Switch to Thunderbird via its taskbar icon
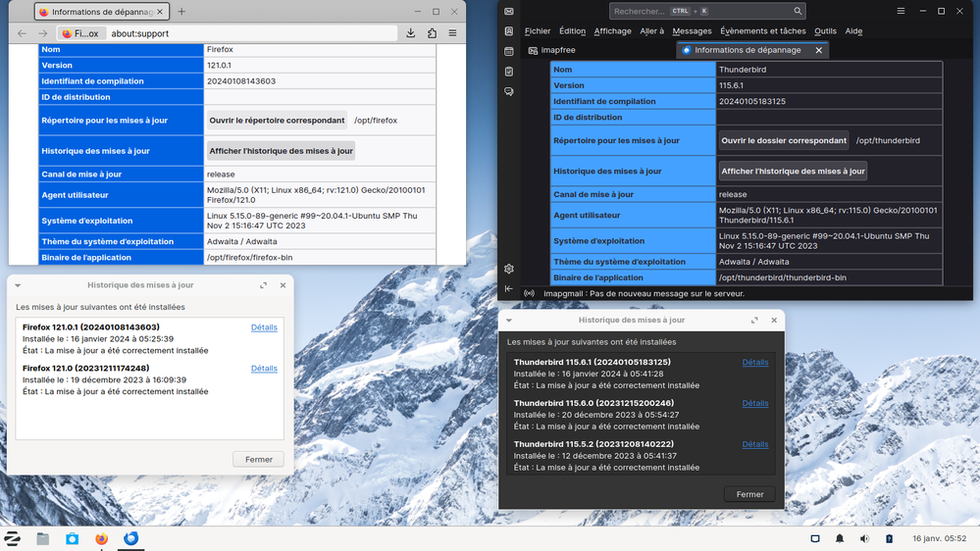This screenshot has width=980, height=551. [x=130, y=538]
